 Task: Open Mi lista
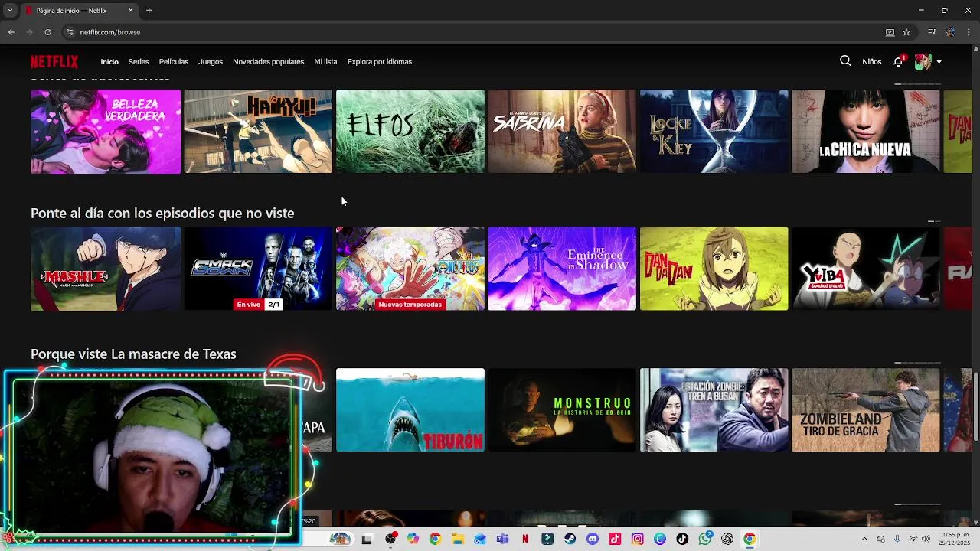325,62
